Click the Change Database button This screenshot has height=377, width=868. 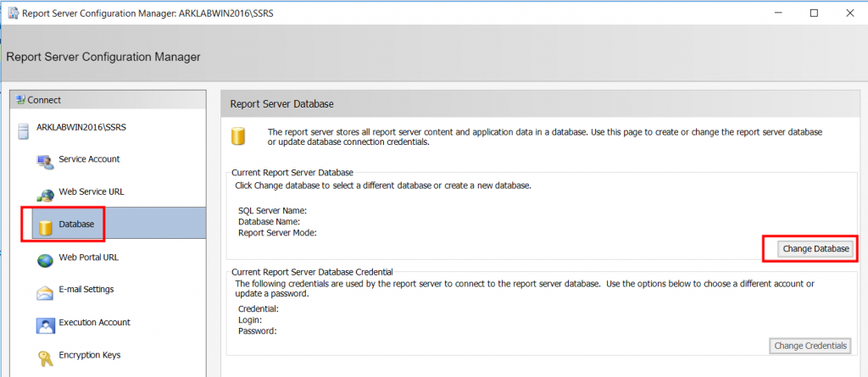[x=815, y=249]
